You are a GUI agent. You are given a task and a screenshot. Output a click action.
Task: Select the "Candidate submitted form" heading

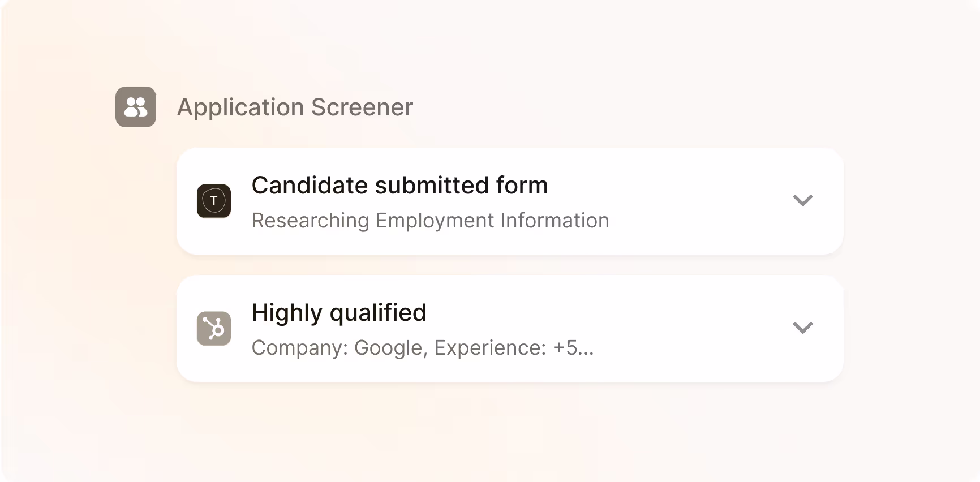coord(399,186)
